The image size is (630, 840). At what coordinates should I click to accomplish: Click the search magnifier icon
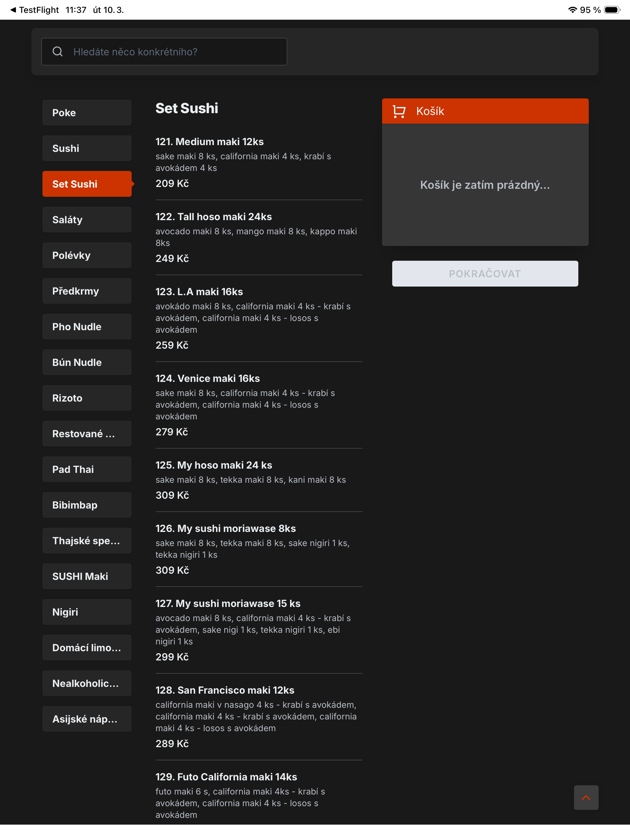click(x=58, y=52)
